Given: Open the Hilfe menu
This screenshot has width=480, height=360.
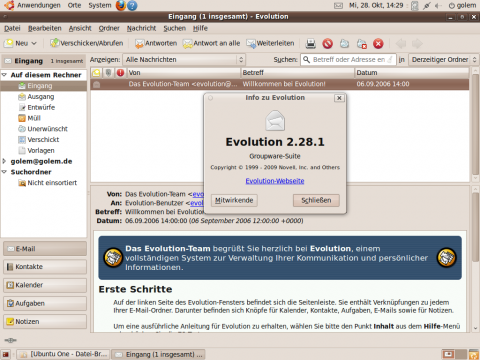Looking at the screenshot, I should 200,28.
